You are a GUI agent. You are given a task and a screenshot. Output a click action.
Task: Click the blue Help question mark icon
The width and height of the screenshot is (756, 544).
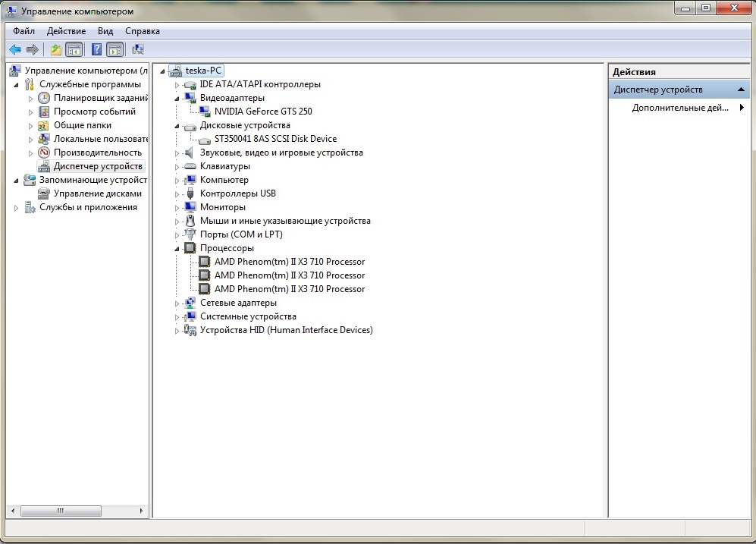[96, 49]
